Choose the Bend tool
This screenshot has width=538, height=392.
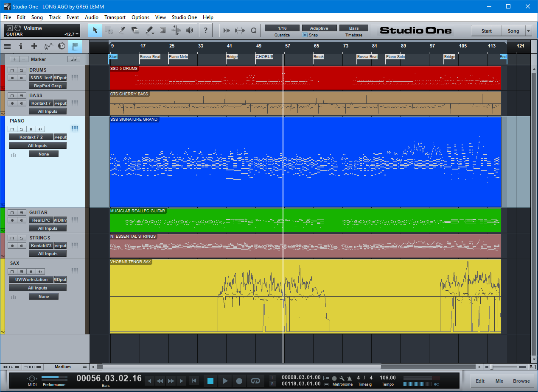point(176,30)
